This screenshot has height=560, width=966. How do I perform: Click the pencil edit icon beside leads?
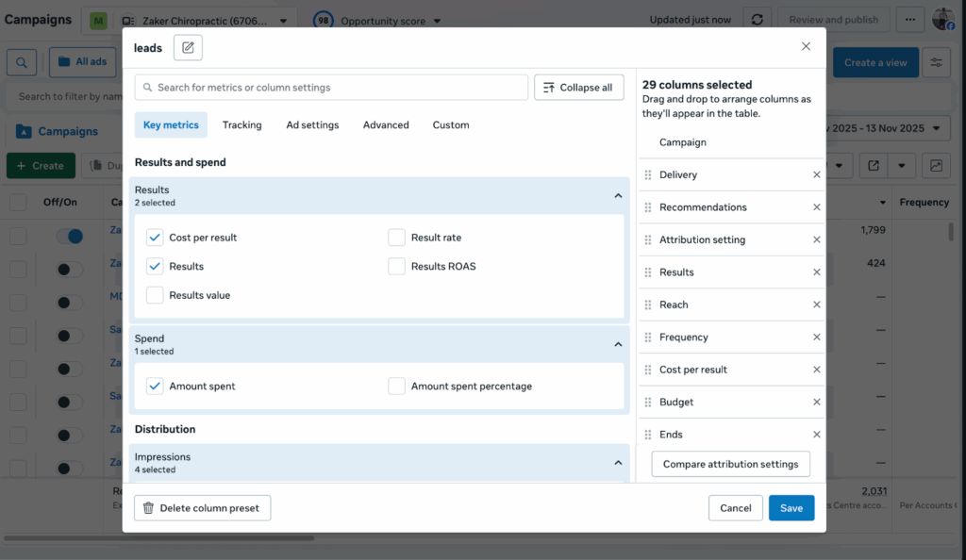tap(188, 47)
